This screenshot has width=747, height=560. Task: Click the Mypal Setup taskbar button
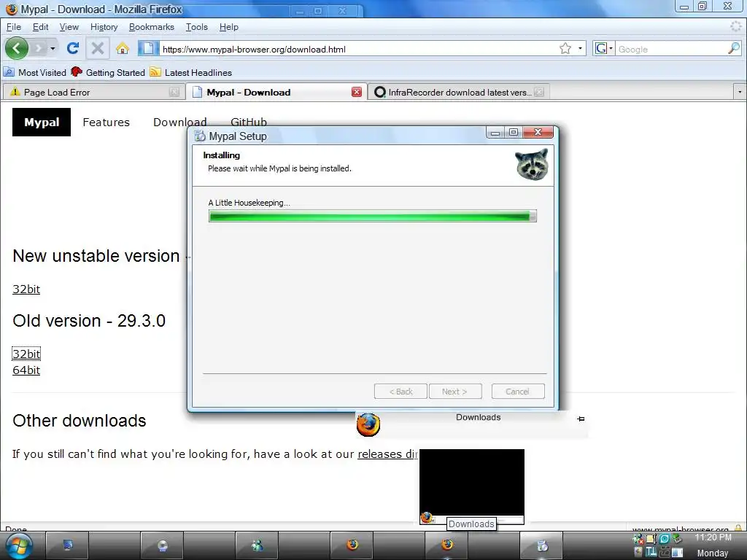542,545
